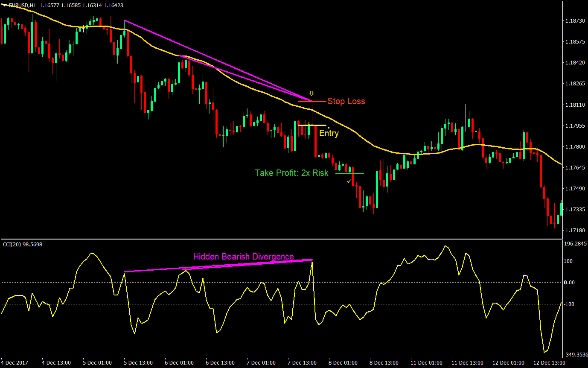Click the orange down-arrow above the Stop Loss line

311,93
